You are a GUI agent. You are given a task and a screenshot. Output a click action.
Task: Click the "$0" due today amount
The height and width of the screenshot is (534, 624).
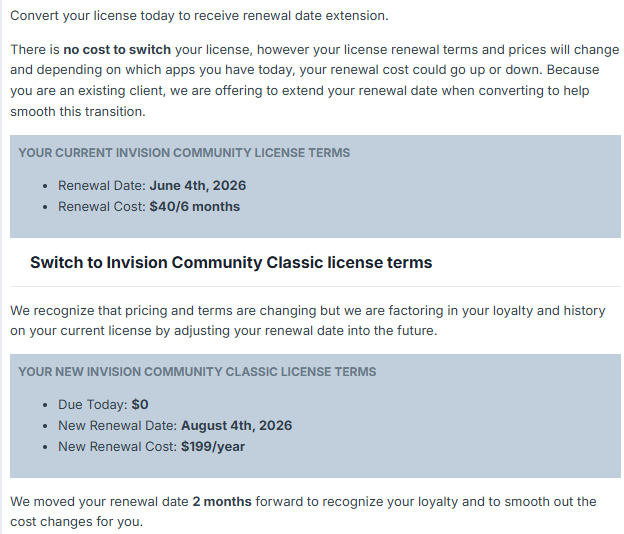[x=140, y=405]
